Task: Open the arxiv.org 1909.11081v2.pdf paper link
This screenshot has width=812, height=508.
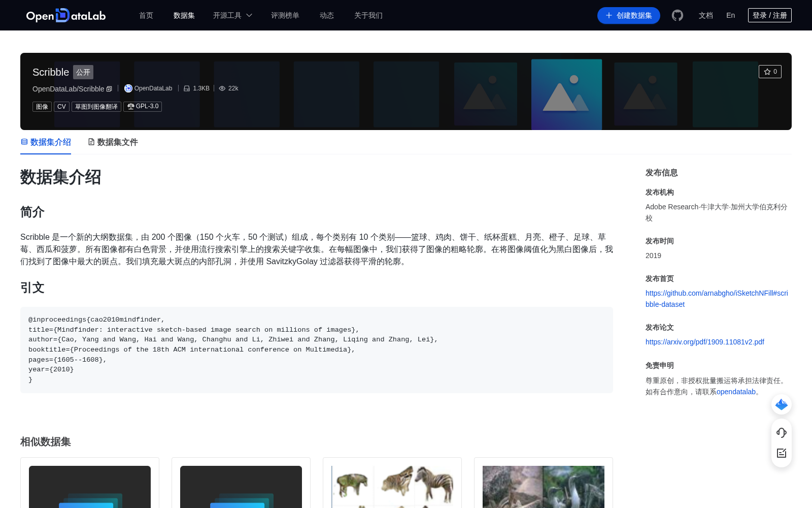Action: click(705, 342)
